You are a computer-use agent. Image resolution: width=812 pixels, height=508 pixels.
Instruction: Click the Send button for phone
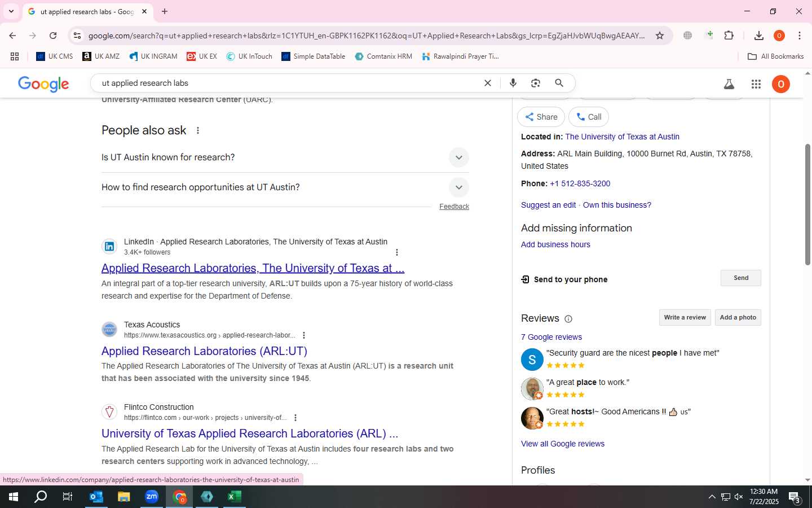pos(741,278)
